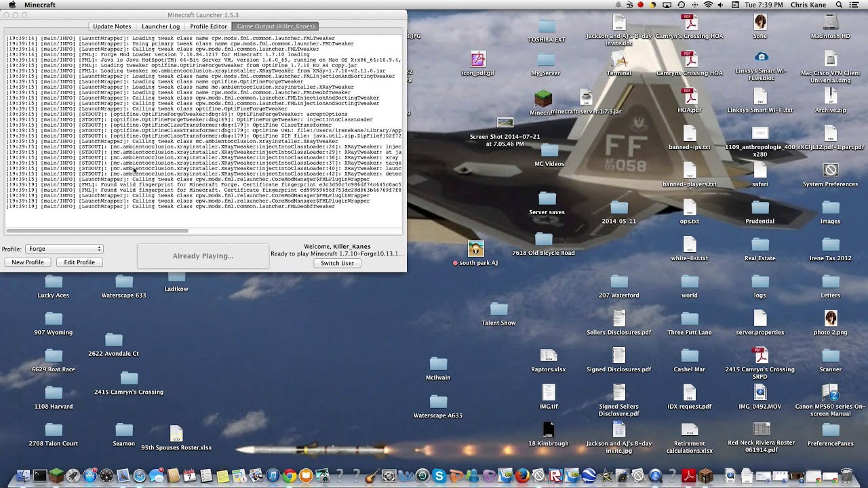Select the Game Output (Killer_Kanes) tab

[275, 26]
